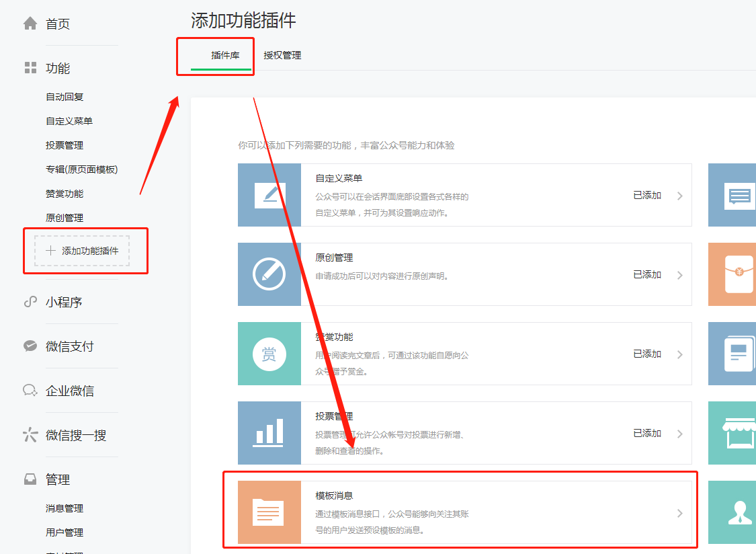Click the document icon for 模板消息
Image resolution: width=756 pixels, height=554 pixels.
269,512
